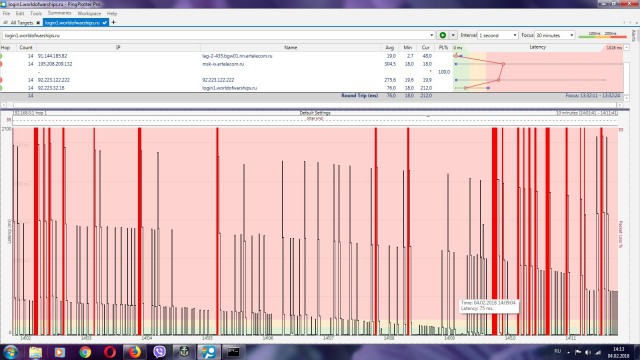This screenshot has width=640, height=360.
Task: Expand the target address history dropdown arrow
Action: click(x=431, y=36)
